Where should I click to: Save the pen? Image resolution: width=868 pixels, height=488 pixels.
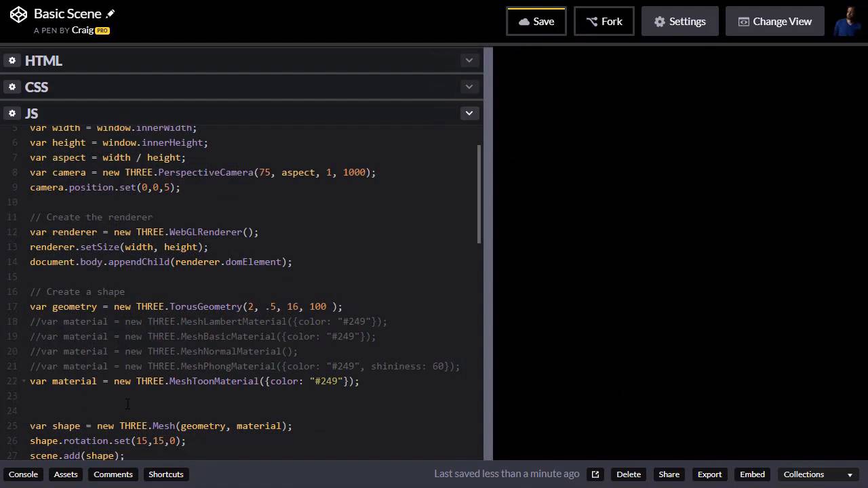536,21
